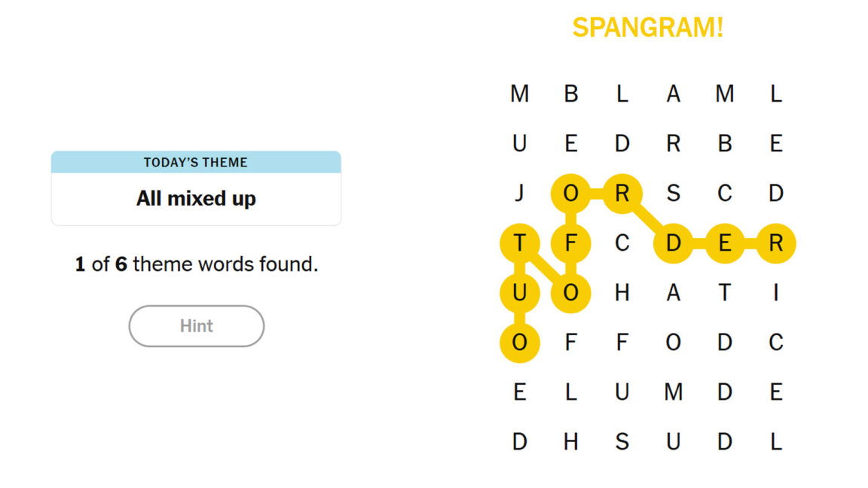Tap the M in the top-left grid corner
Image resolution: width=868 pixels, height=488 pixels.
519,94
